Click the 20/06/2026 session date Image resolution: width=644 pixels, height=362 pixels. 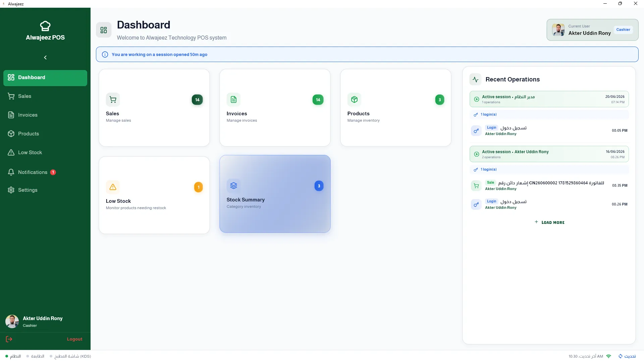point(615,97)
